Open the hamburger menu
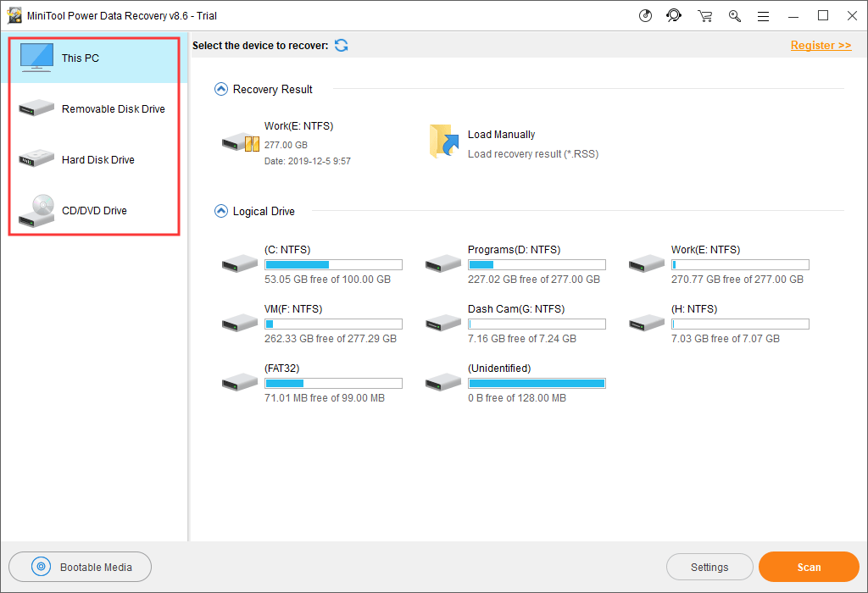The height and width of the screenshot is (593, 868). (762, 15)
